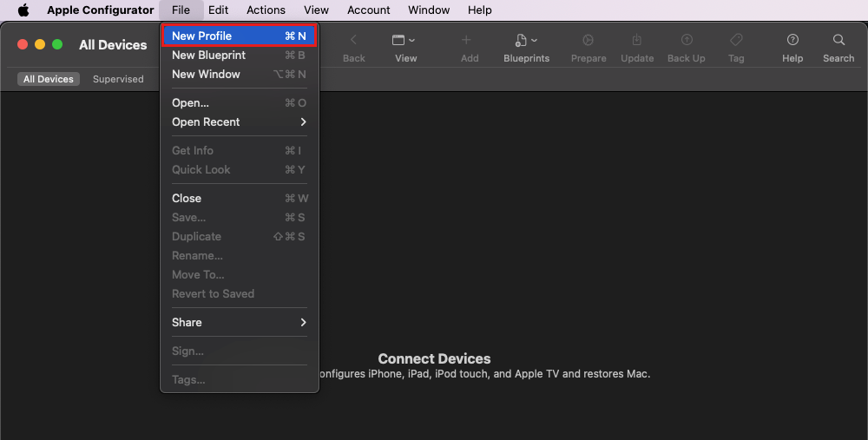Open the Actions menu in menu bar

[266, 10]
